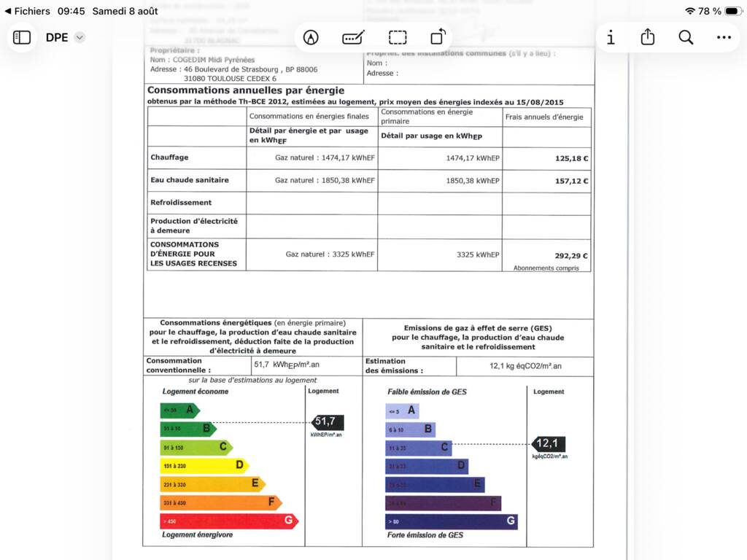
Task: Select the 292,29 € total cost cell
Action: click(x=546, y=255)
